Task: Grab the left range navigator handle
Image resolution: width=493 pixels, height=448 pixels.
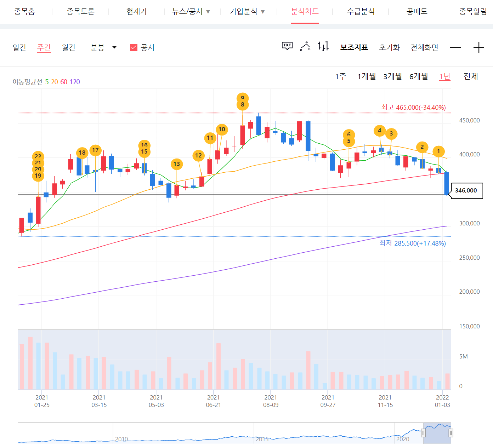Action: click(x=423, y=433)
